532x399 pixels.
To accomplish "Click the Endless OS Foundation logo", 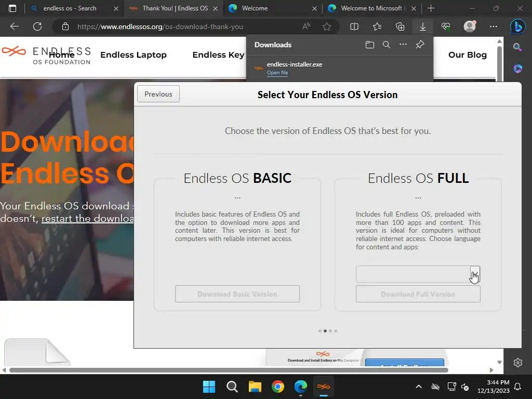I will [46, 56].
